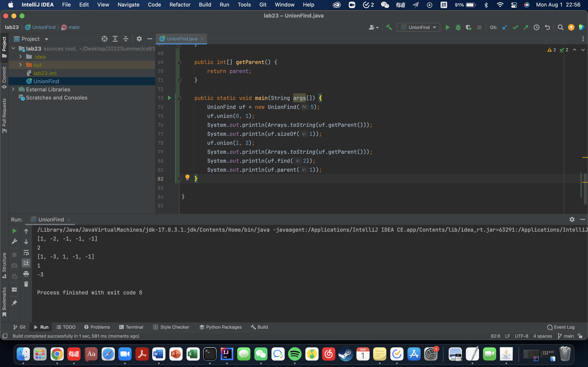588x367 pixels.
Task: Expand the out folder in project tree
Action: (x=20, y=65)
